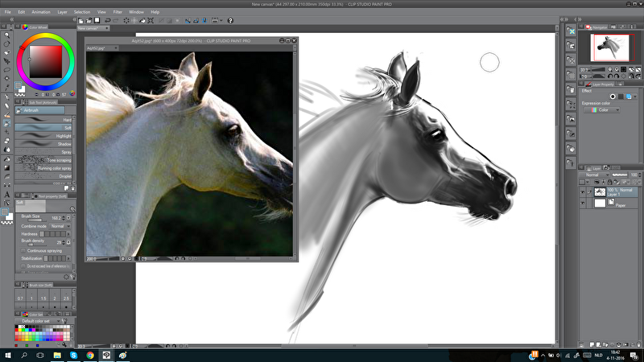Image resolution: width=644 pixels, height=362 pixels.
Task: Click the first quick-access icon with X
Action: pyautogui.click(x=571, y=31)
